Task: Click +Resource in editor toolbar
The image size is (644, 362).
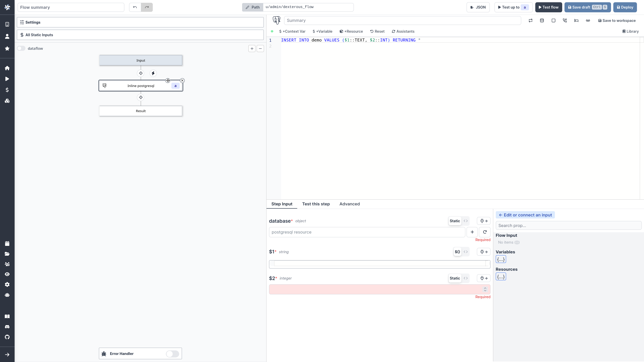Action: pos(351,31)
